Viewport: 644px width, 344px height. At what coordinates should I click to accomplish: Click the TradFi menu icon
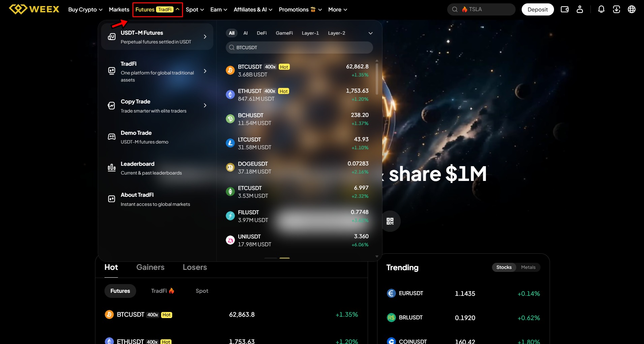coord(112,71)
